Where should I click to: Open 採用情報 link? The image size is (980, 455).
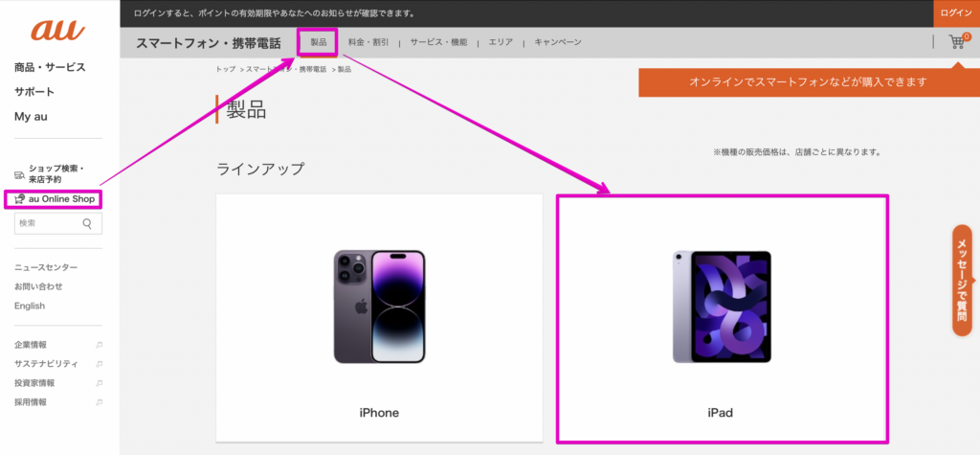coord(31,402)
